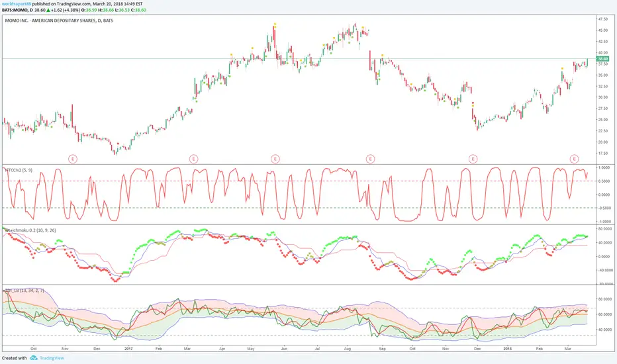
Task: Click the L:36.53 low value
Action: (122, 10)
